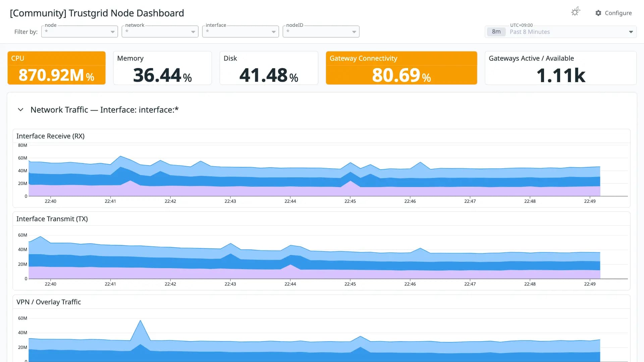This screenshot has width=644, height=362.
Task: Click the 8m time badge
Action: [496, 32]
